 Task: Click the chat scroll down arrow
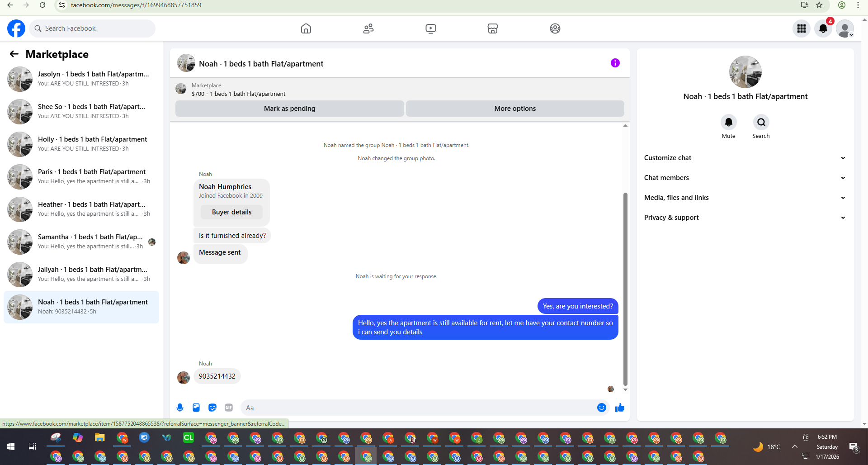pyautogui.click(x=625, y=389)
